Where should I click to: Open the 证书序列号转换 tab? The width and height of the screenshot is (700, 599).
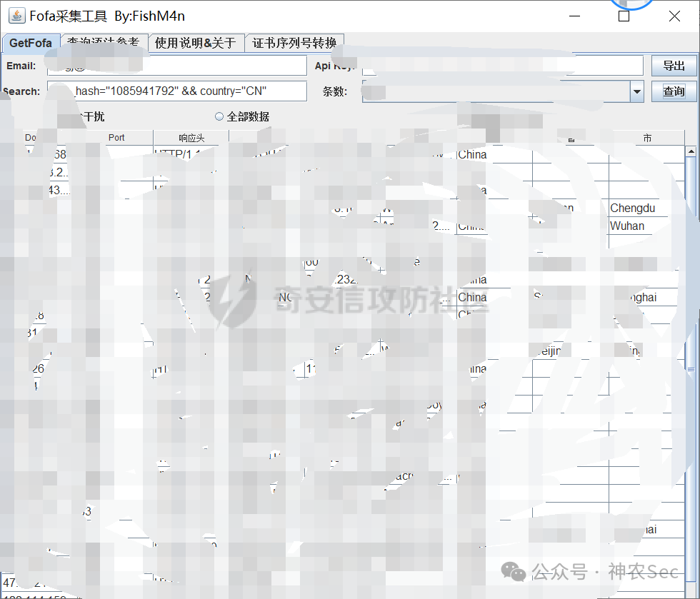coord(294,43)
